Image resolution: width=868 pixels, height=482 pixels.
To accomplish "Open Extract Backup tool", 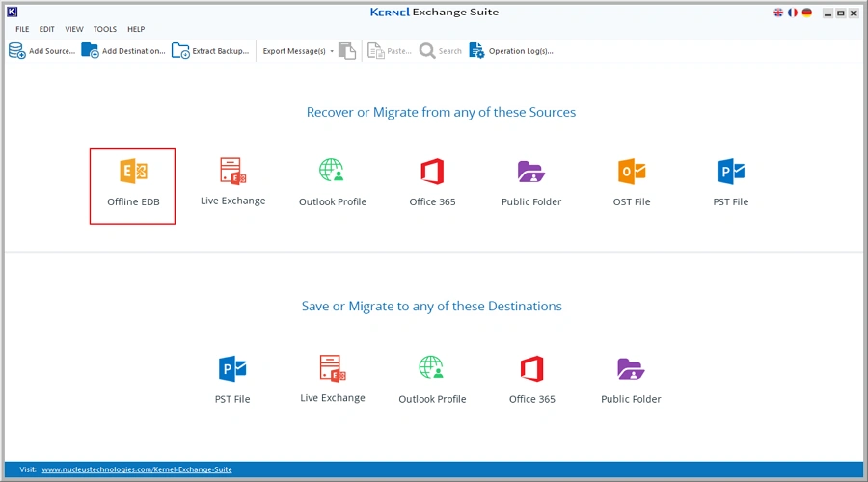I will click(x=210, y=51).
